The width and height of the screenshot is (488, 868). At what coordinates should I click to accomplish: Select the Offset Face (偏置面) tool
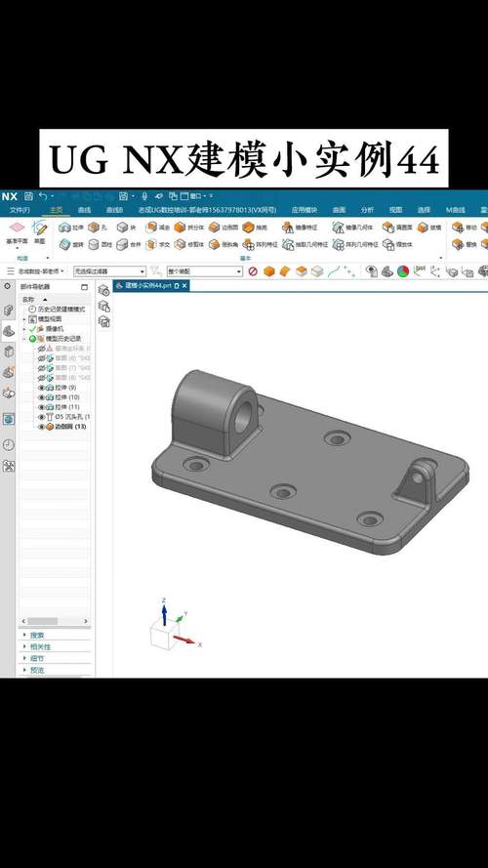point(397,227)
